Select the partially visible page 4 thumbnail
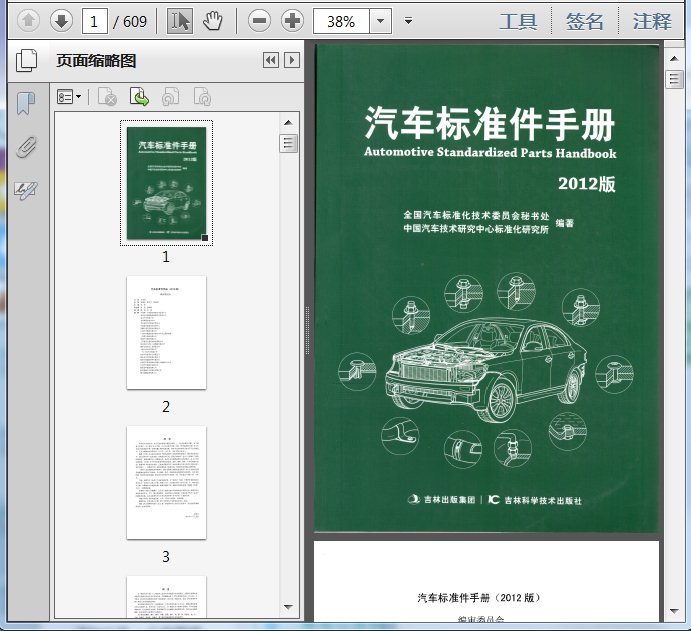Screen dimensions: 691x631 (x=167, y=597)
